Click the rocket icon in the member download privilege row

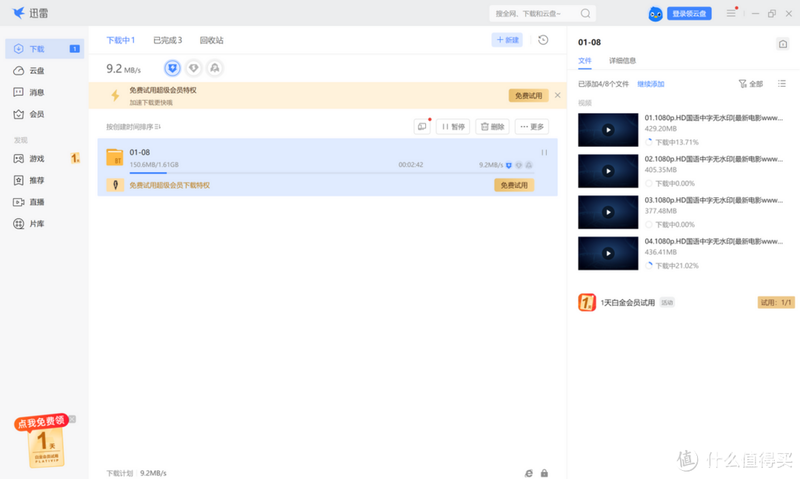pos(115,185)
